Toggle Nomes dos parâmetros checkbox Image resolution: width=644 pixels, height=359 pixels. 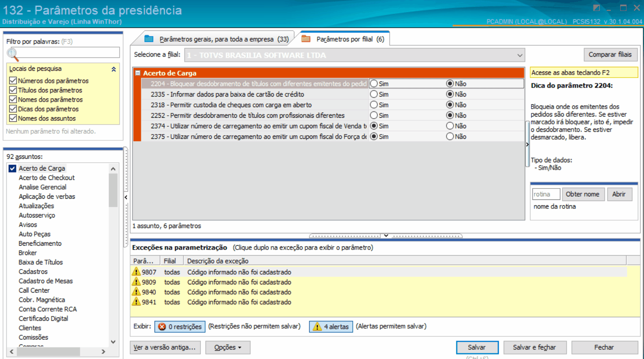click(13, 99)
